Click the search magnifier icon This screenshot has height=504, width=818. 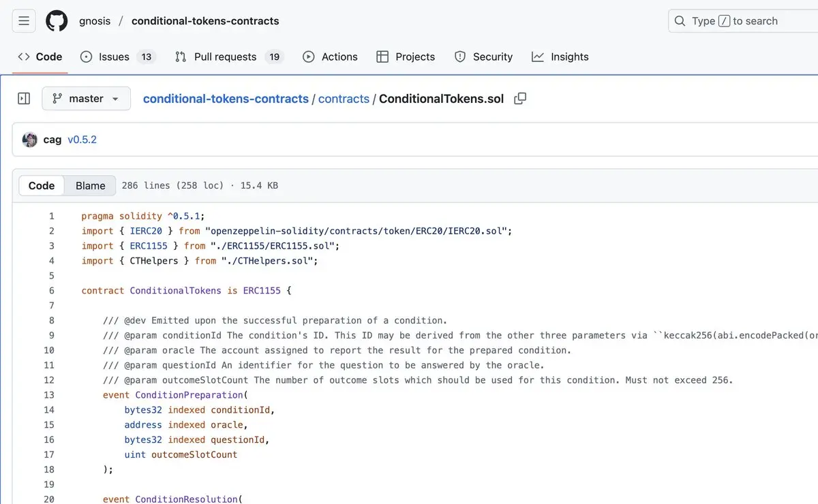[680, 21]
